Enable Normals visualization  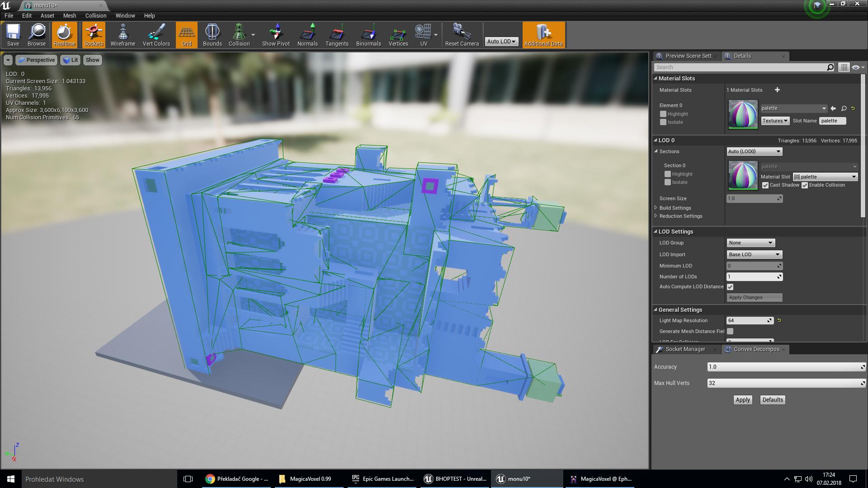(307, 35)
